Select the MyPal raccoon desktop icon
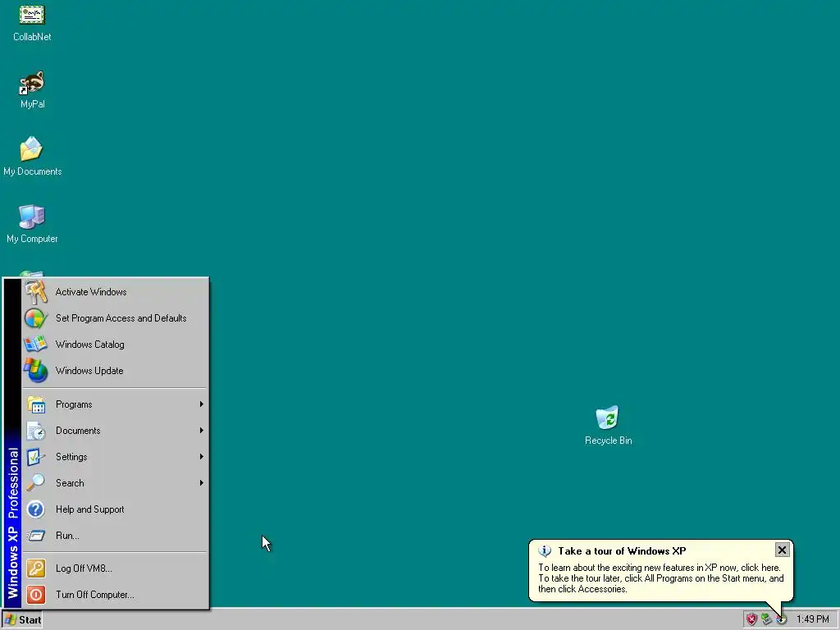 pos(32,83)
